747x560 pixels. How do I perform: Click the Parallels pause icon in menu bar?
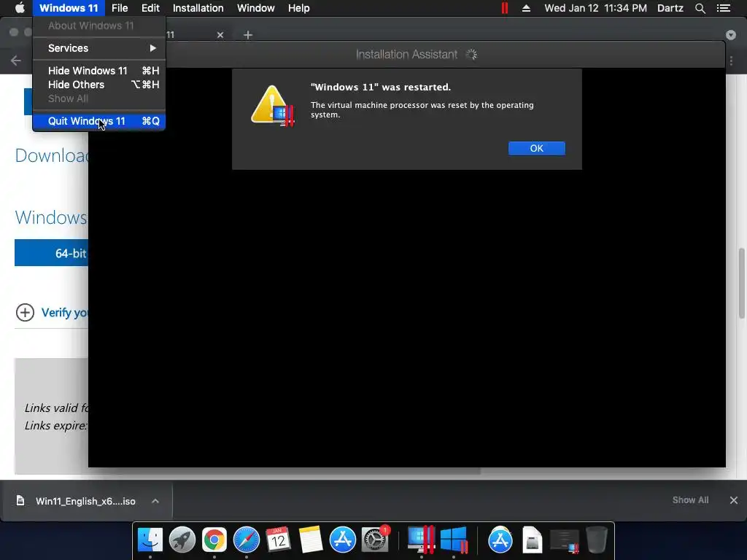click(x=505, y=8)
